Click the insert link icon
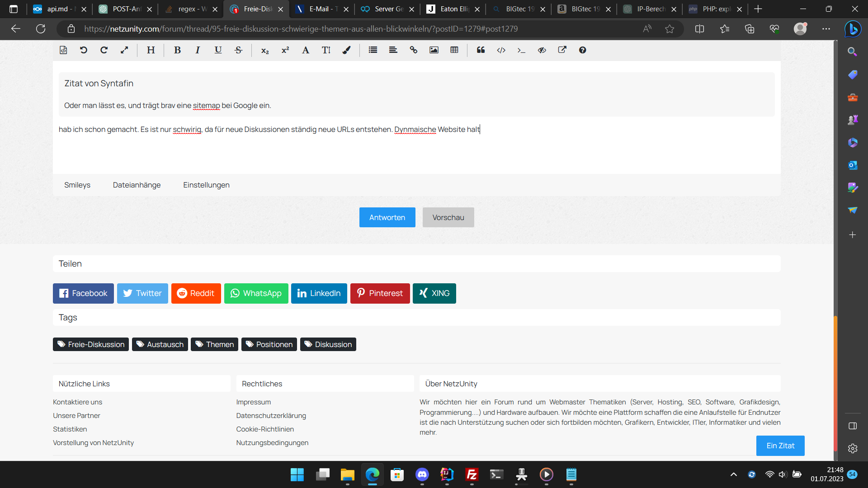 413,50
